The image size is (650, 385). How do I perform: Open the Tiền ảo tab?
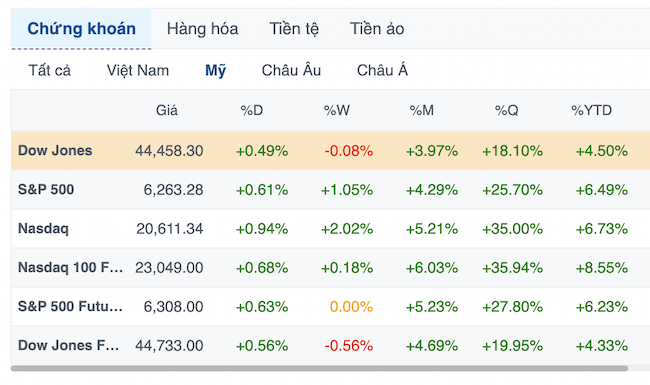tap(377, 29)
